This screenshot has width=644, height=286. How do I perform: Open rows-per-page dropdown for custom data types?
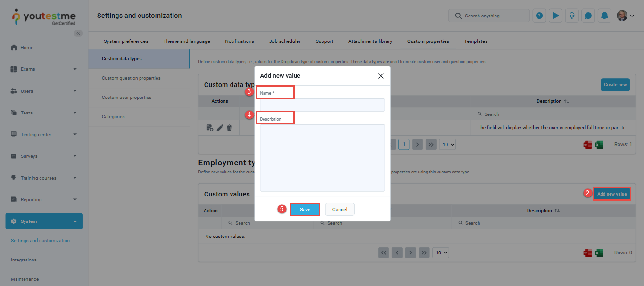(447, 145)
